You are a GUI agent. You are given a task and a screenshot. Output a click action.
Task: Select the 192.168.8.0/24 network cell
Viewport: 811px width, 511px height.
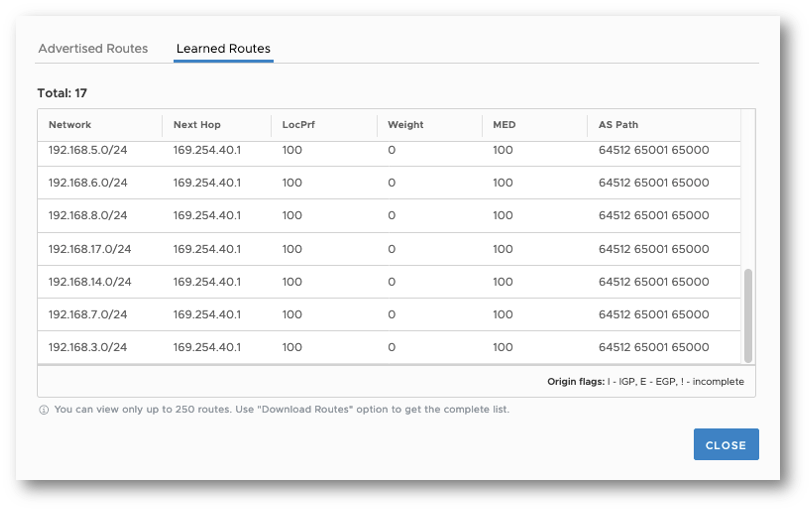pyautogui.click(x=88, y=215)
